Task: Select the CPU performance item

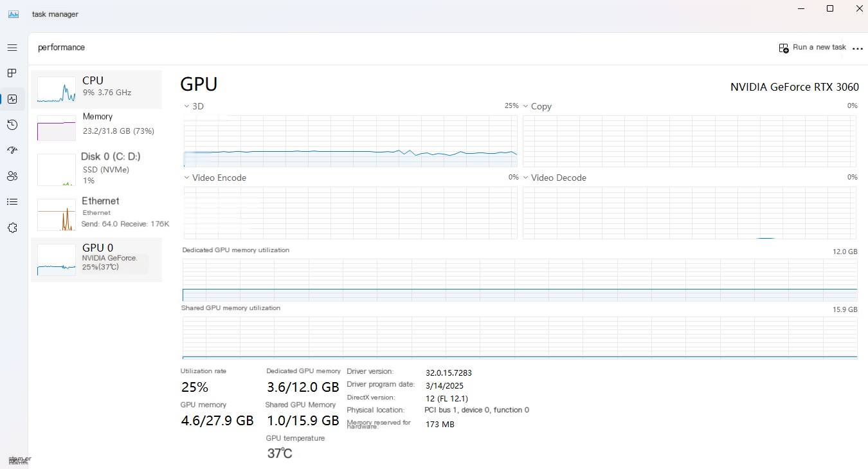Action: click(x=96, y=89)
